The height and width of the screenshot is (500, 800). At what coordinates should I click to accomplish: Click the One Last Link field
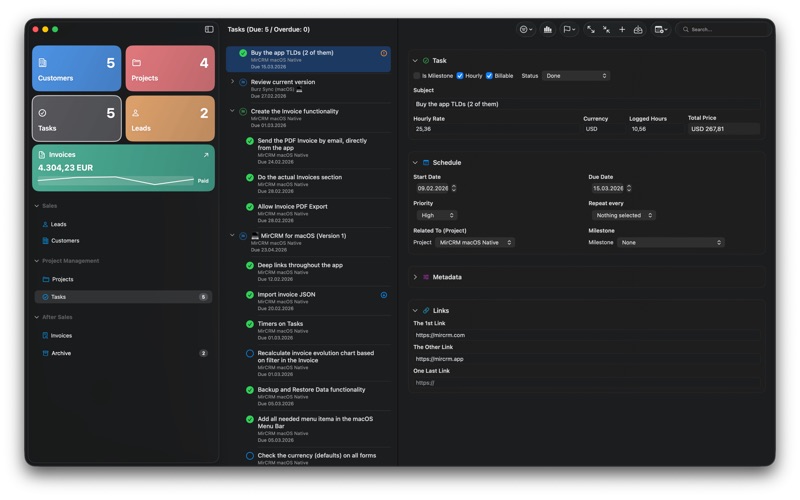click(586, 383)
